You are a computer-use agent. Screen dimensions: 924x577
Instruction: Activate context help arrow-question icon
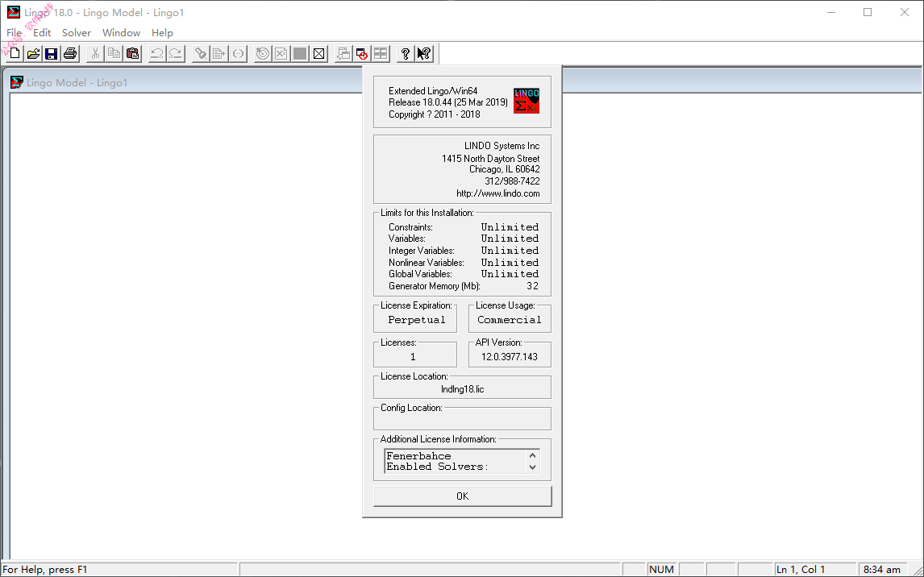click(x=423, y=53)
